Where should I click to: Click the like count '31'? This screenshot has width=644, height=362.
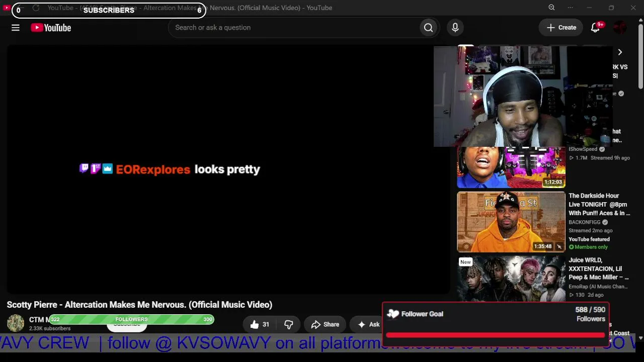pos(266,325)
